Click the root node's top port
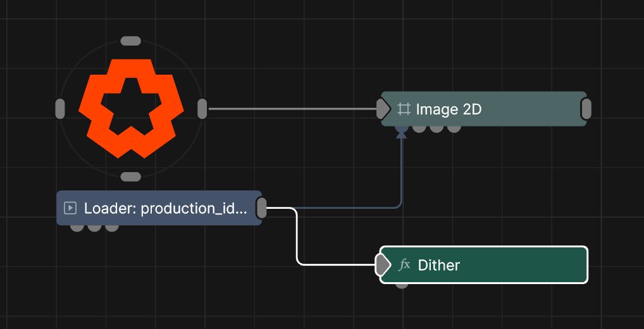The height and width of the screenshot is (329, 644). [x=130, y=41]
